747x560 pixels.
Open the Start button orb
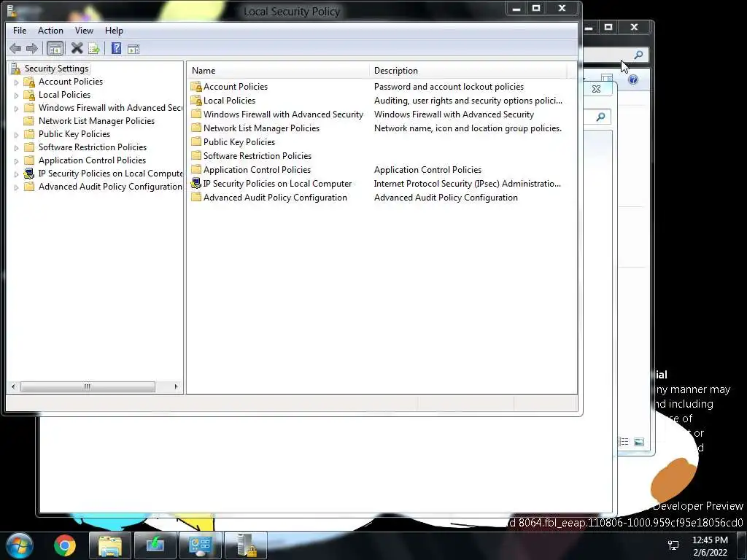point(20,545)
